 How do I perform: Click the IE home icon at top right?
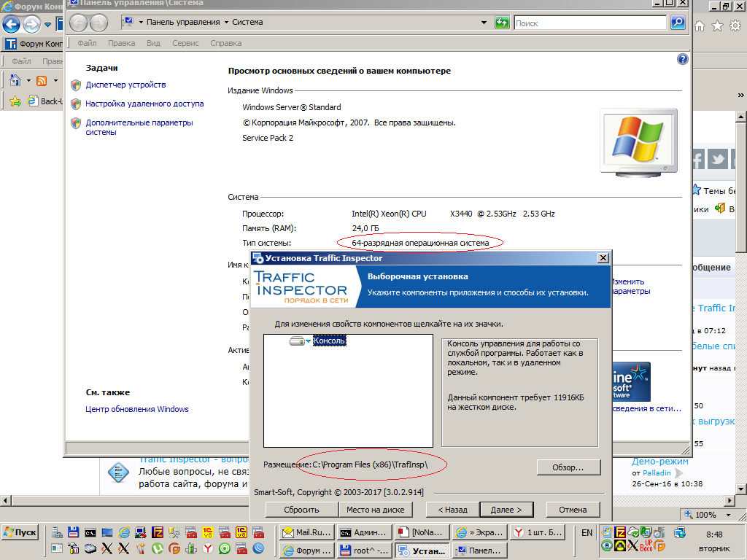click(700, 26)
